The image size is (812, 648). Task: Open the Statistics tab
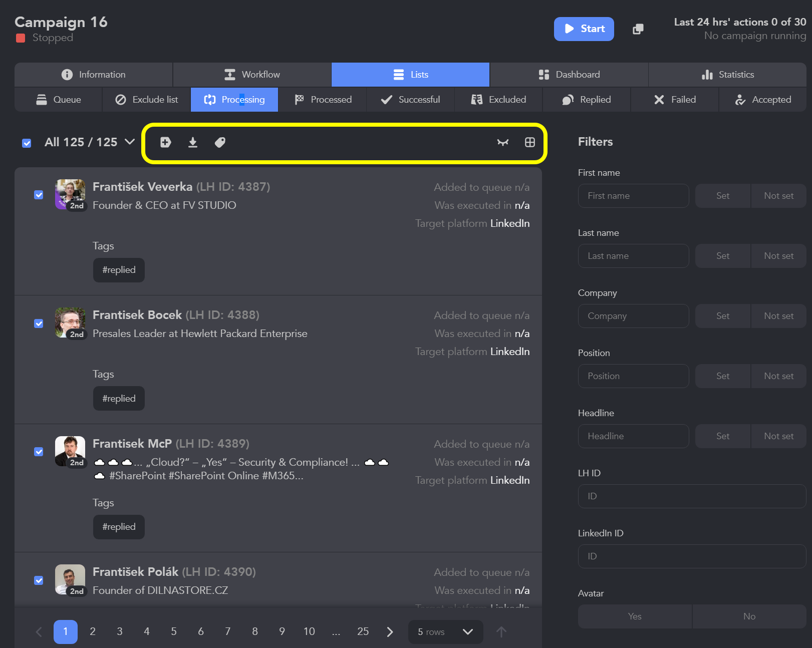[728, 74]
